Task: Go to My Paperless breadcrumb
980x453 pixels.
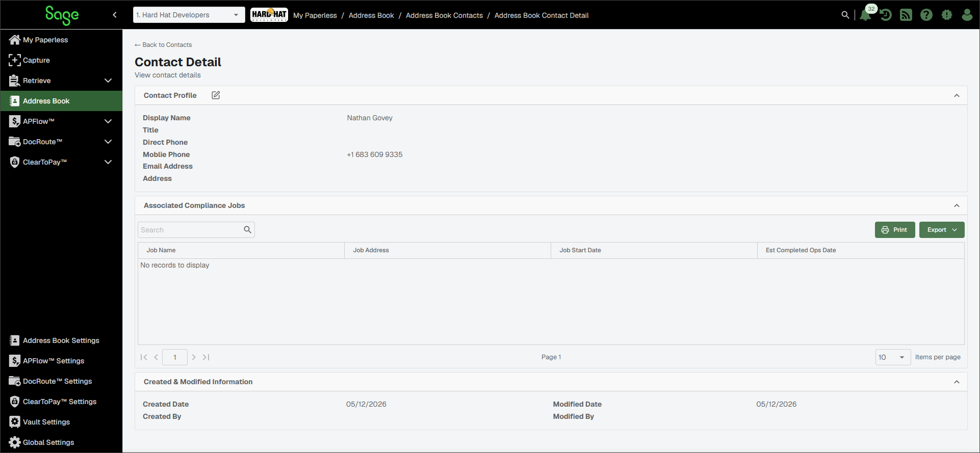Action: pos(315,15)
